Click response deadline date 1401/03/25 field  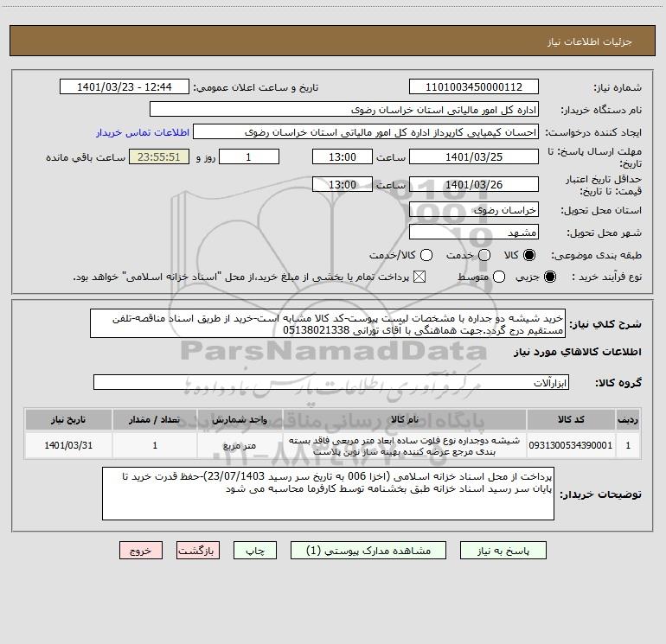tap(474, 156)
